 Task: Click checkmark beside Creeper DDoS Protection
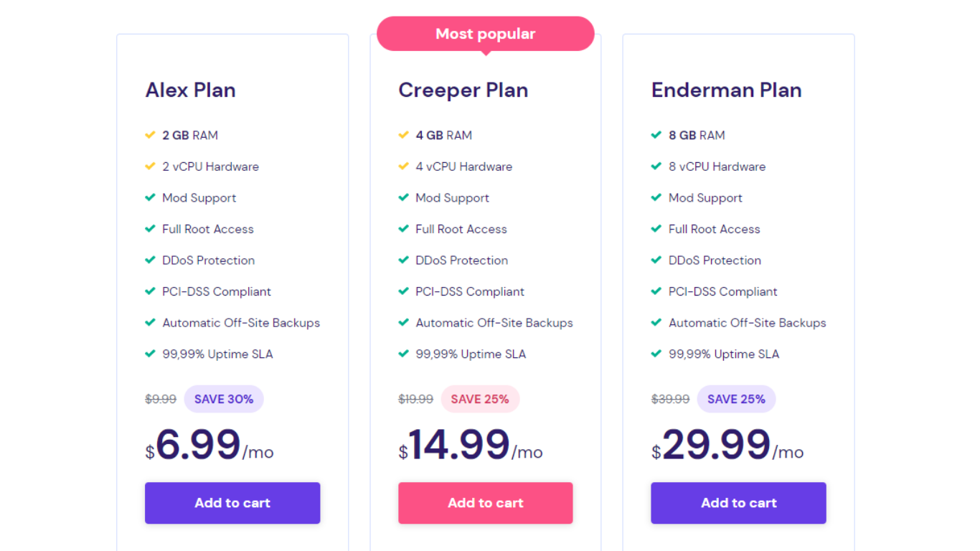click(403, 260)
